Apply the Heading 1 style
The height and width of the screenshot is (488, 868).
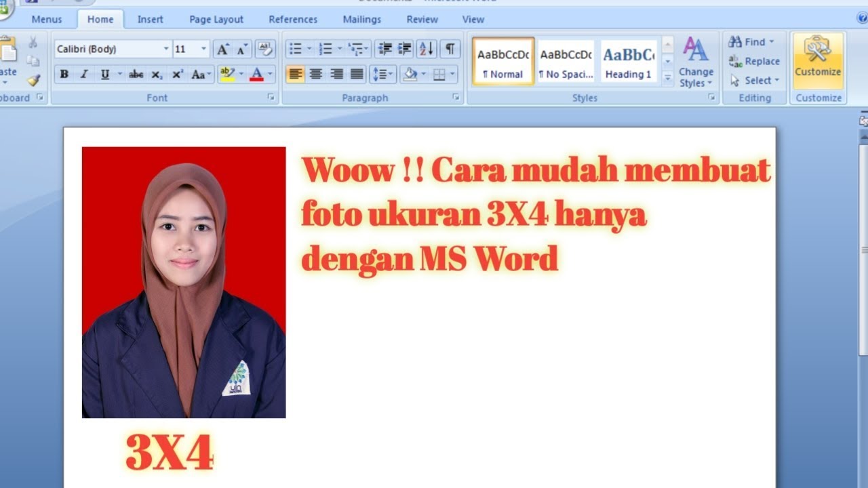[x=629, y=62]
